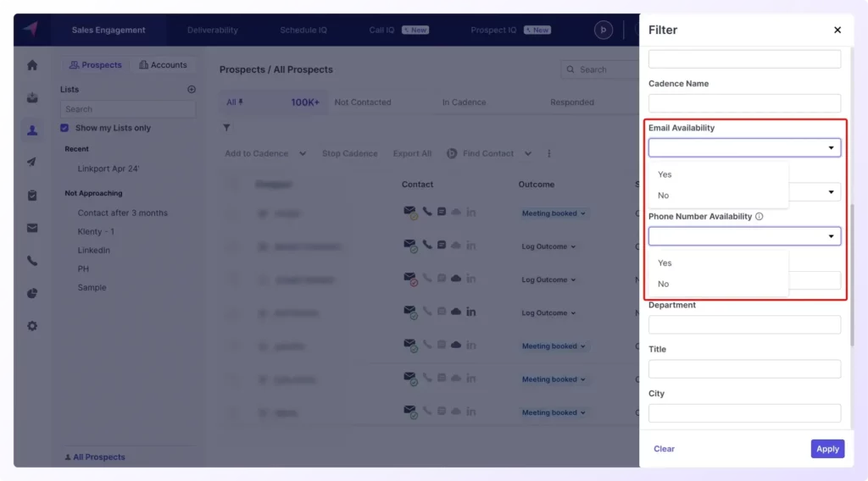Switch to Sales Engagement tab
868x481 pixels.
[x=108, y=30]
